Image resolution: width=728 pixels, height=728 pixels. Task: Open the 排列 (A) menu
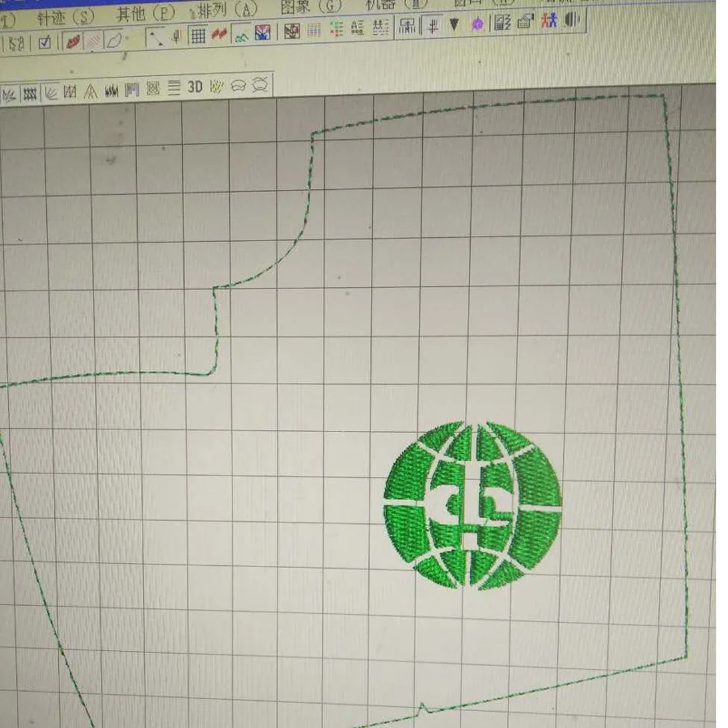point(227,10)
